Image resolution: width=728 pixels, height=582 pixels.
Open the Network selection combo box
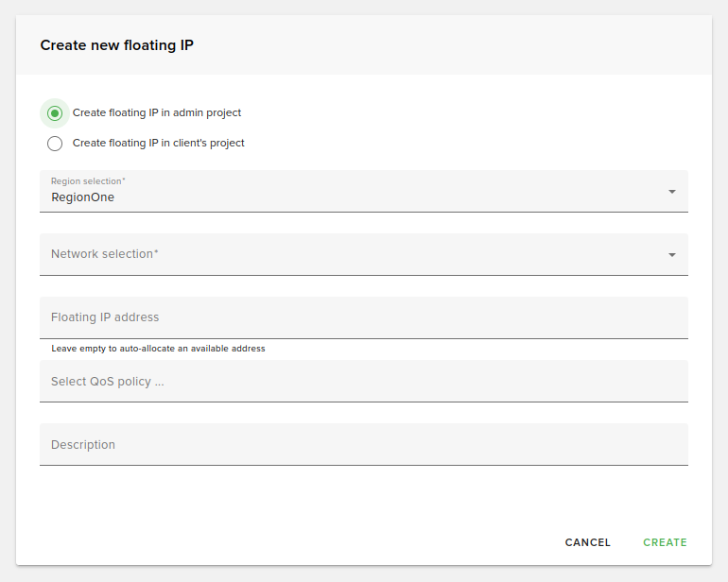(x=363, y=254)
